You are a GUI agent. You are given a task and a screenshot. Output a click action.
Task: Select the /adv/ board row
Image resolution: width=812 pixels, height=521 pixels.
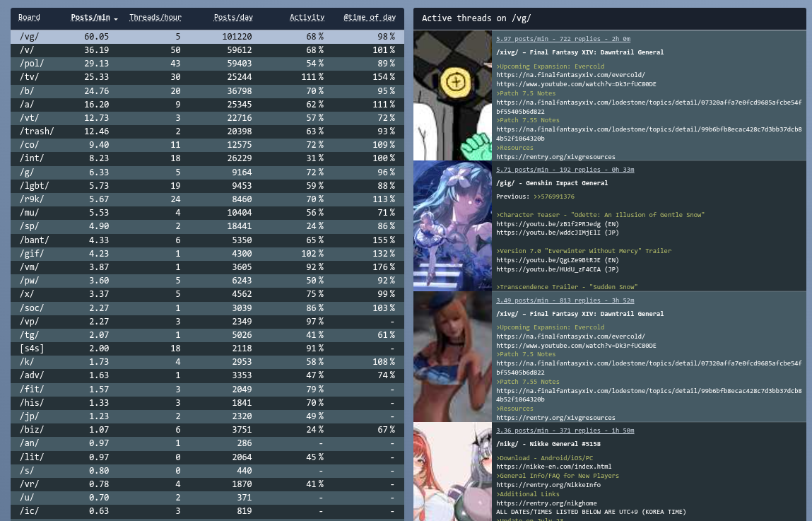(x=207, y=375)
